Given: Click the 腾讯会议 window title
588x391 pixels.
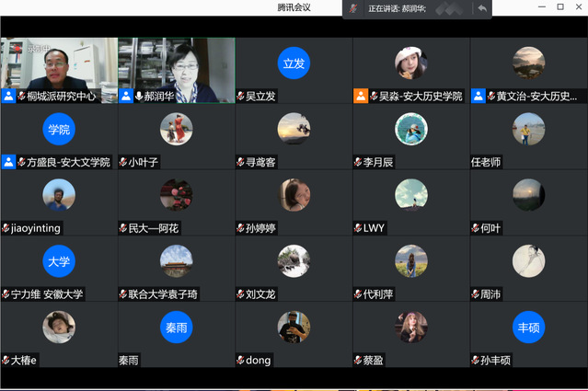Looking at the screenshot, I should point(294,7).
